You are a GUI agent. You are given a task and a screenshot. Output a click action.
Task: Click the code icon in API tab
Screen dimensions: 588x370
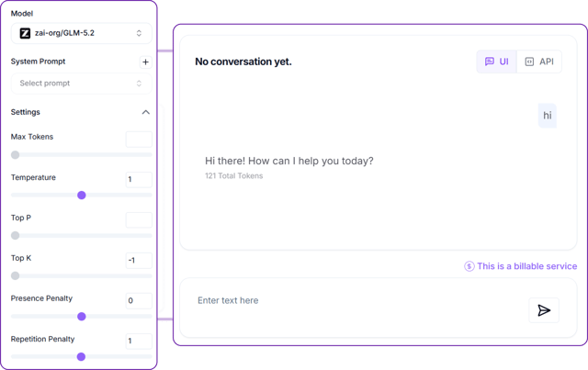coord(529,62)
